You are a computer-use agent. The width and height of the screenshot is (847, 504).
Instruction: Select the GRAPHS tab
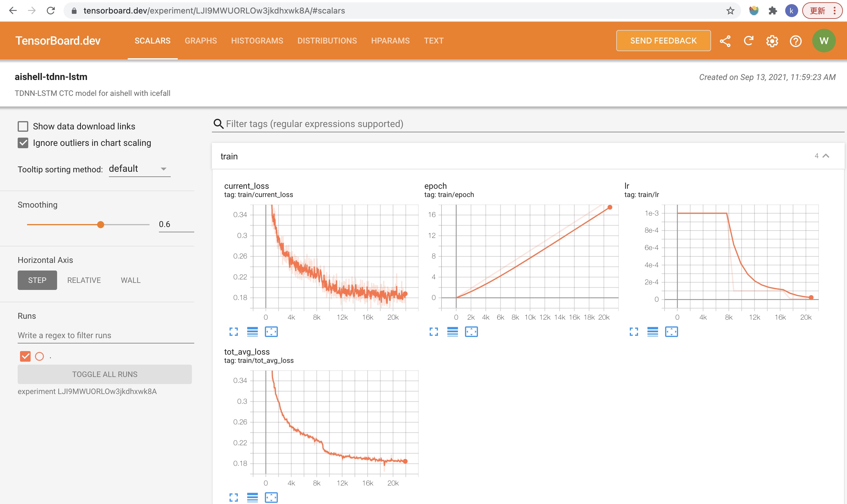point(201,40)
